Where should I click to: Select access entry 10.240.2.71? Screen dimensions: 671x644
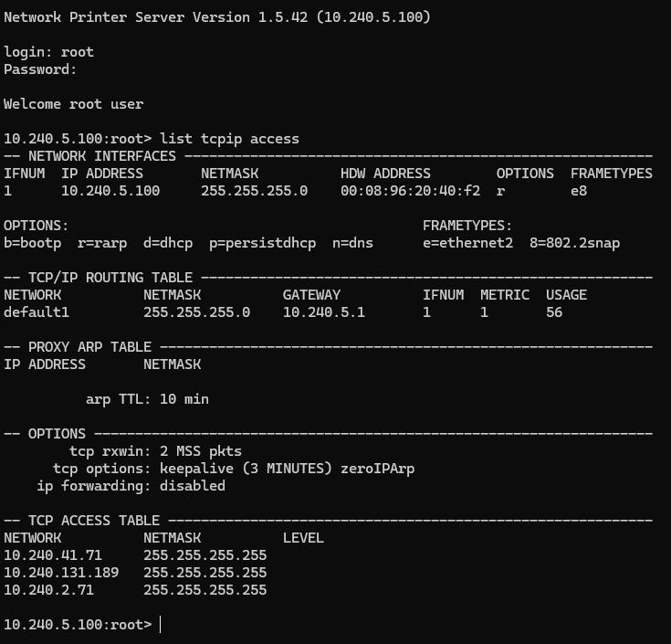48,590
